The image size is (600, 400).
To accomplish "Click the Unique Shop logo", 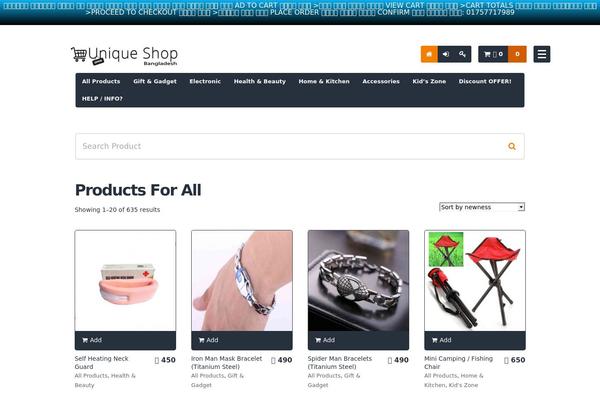I will [125, 56].
